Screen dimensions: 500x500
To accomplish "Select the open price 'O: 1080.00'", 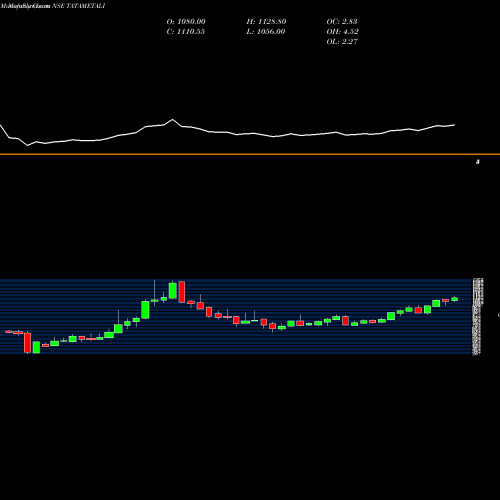I will point(186,22).
